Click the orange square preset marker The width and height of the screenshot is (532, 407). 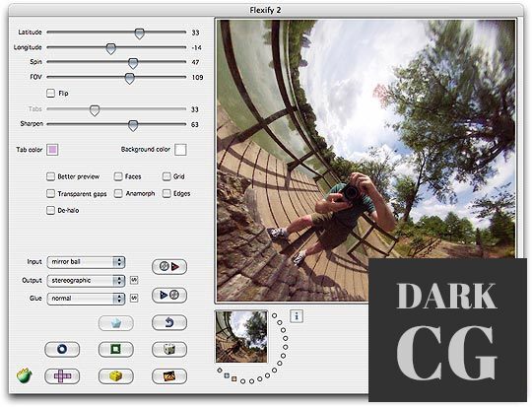pos(233,378)
